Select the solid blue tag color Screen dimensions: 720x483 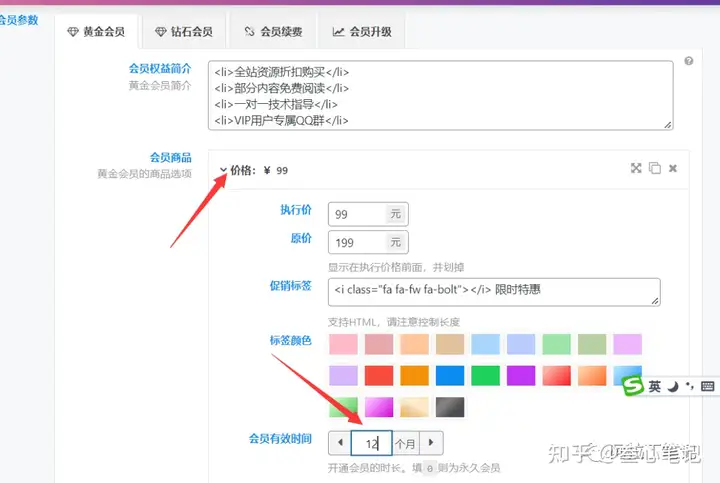(450, 376)
